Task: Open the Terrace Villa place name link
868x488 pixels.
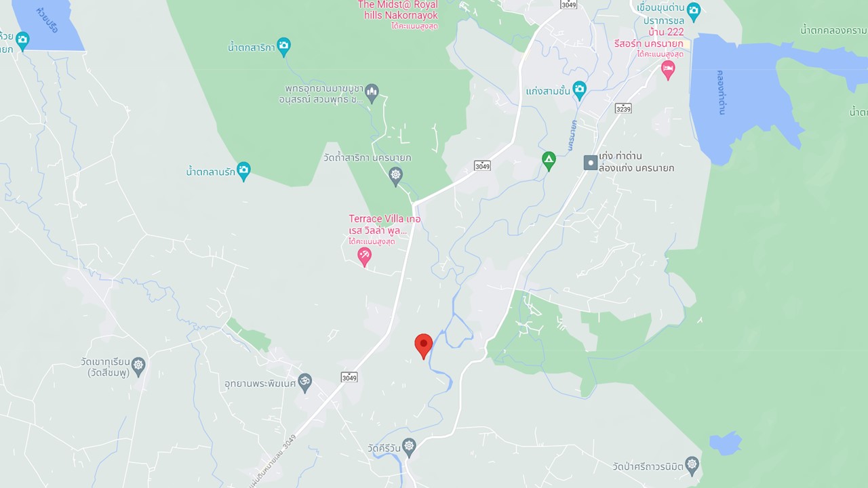Action: click(384, 224)
